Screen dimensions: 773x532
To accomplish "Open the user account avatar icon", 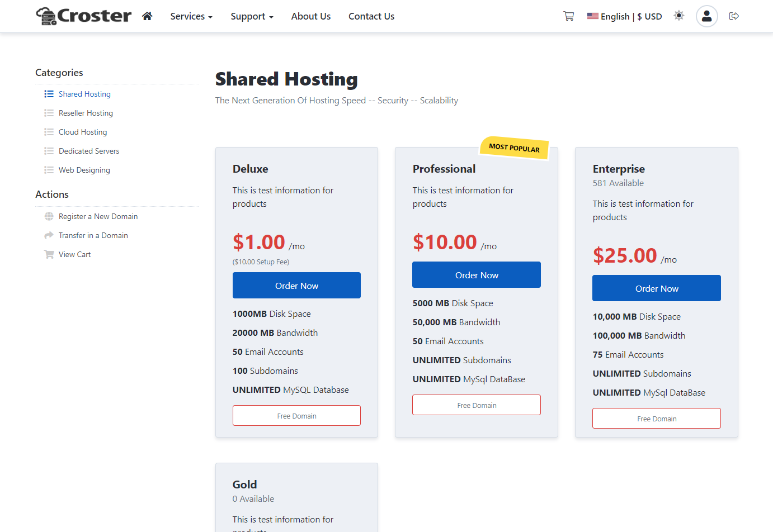I will tap(706, 16).
